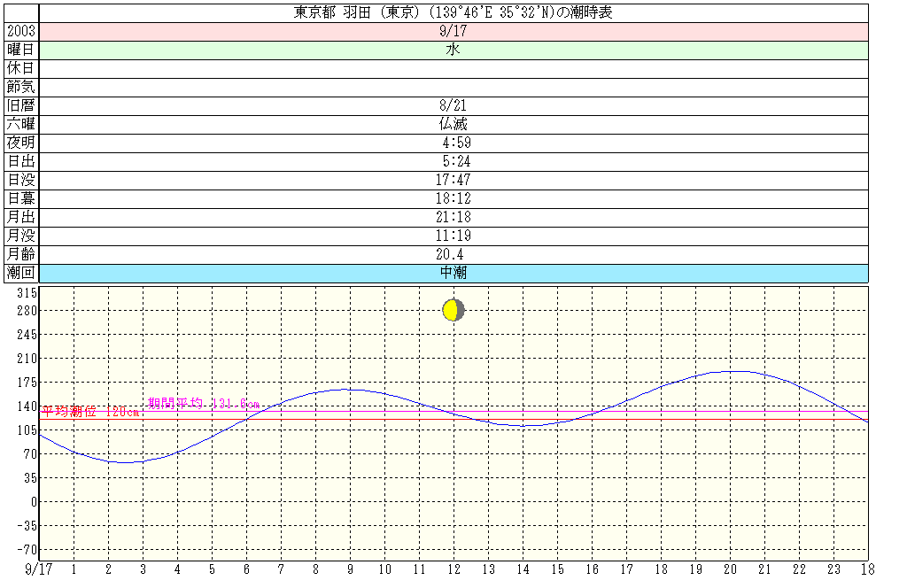This screenshot has width=907, height=588.
Task: Click the green 水 weekday cell
Action: [x=453, y=50]
